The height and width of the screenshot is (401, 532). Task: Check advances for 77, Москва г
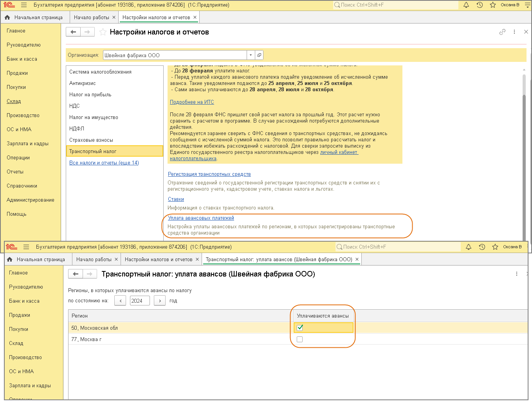coord(300,340)
